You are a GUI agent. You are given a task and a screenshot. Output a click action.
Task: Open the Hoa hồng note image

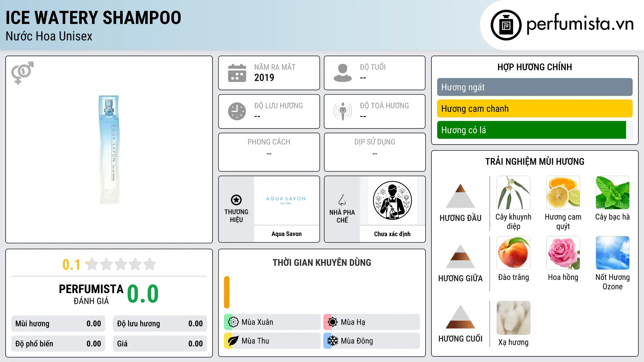[x=563, y=253]
